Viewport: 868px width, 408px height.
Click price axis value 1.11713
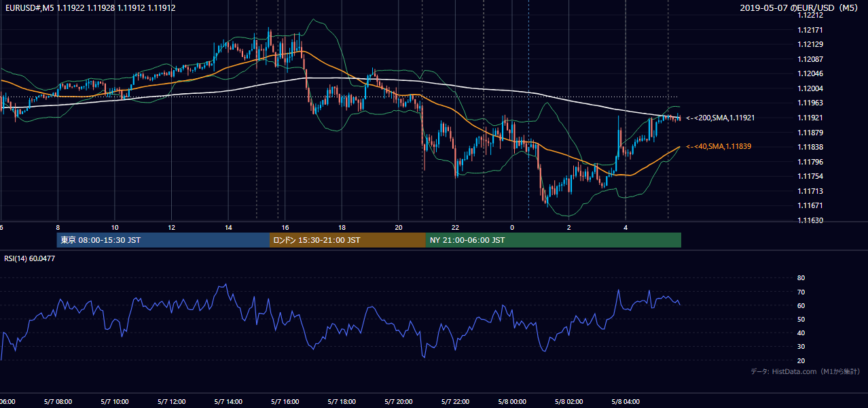[x=811, y=191]
